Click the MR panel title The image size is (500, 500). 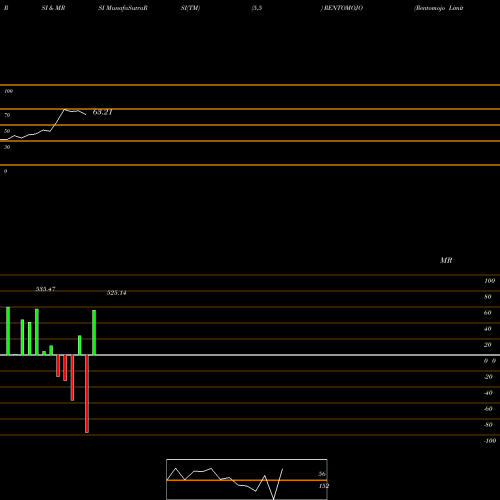tap(446, 260)
